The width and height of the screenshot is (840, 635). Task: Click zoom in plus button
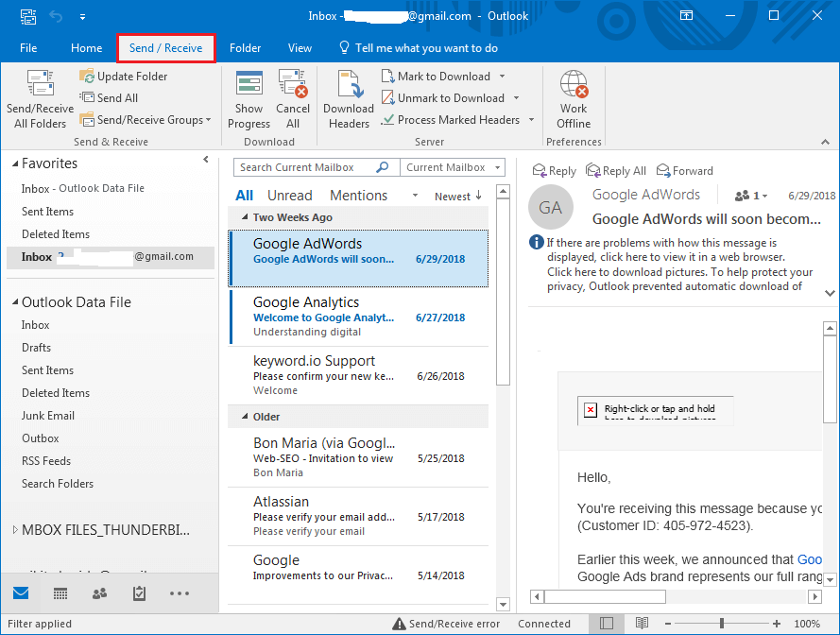(777, 624)
